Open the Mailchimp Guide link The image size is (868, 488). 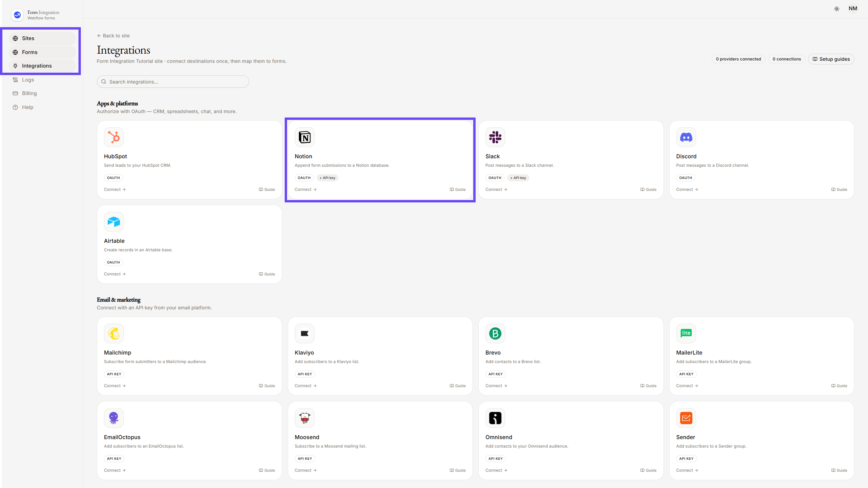(x=267, y=386)
